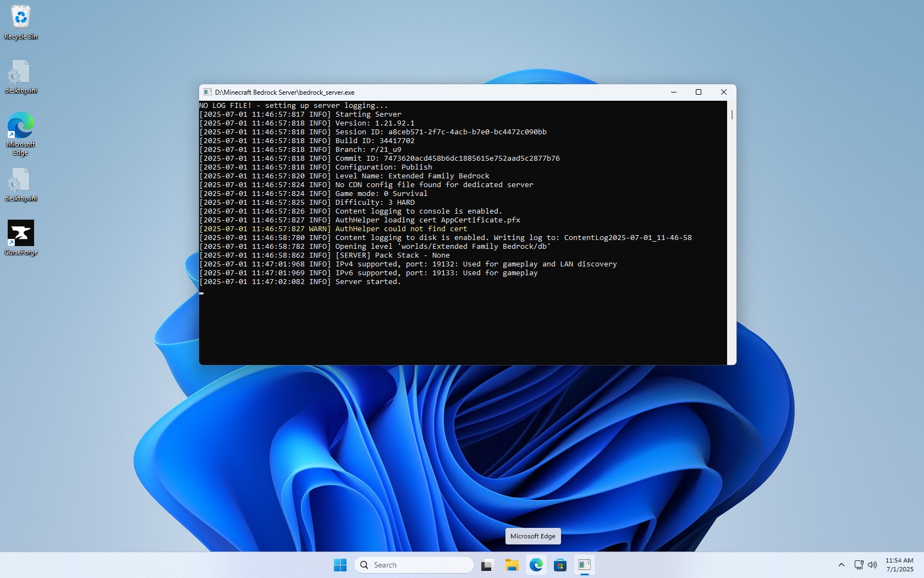
Task: Select the CurseForge desktop shortcut
Action: click(x=21, y=238)
